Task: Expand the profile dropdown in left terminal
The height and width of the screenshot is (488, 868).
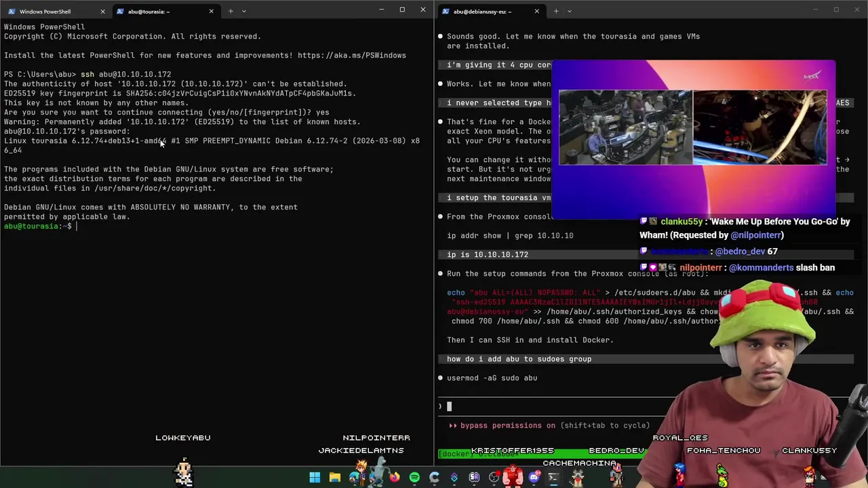Action: (244, 12)
